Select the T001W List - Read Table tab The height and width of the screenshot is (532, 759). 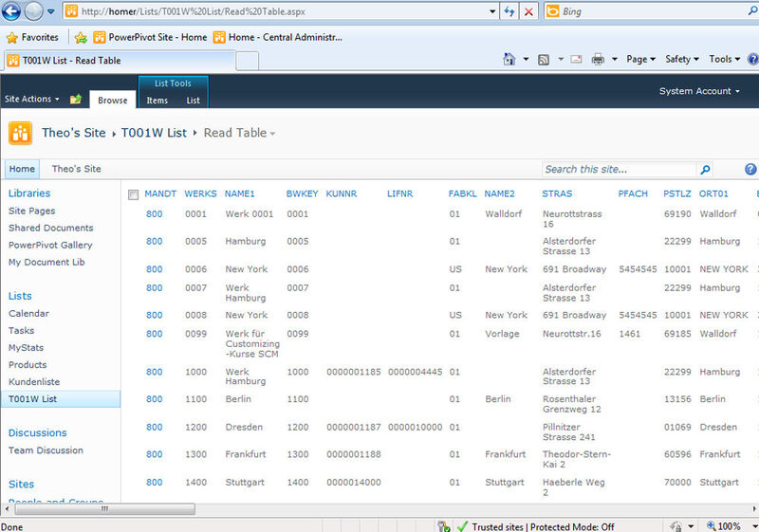tap(119, 61)
